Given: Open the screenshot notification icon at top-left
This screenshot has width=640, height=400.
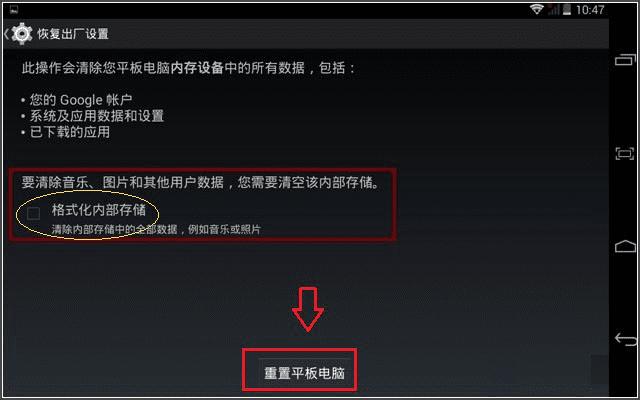Looking at the screenshot, I should click(13, 9).
